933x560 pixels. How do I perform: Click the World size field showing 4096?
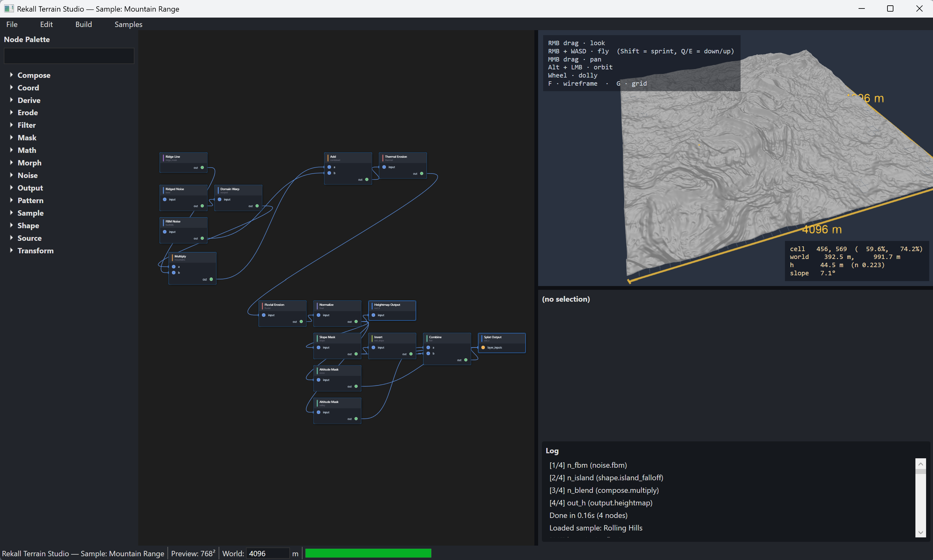point(268,554)
